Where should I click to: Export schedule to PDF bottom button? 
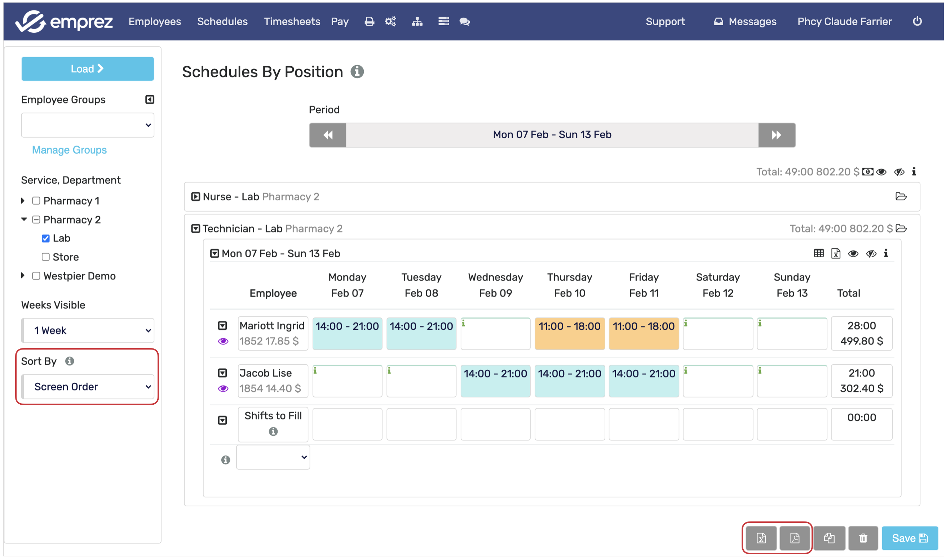click(x=795, y=538)
